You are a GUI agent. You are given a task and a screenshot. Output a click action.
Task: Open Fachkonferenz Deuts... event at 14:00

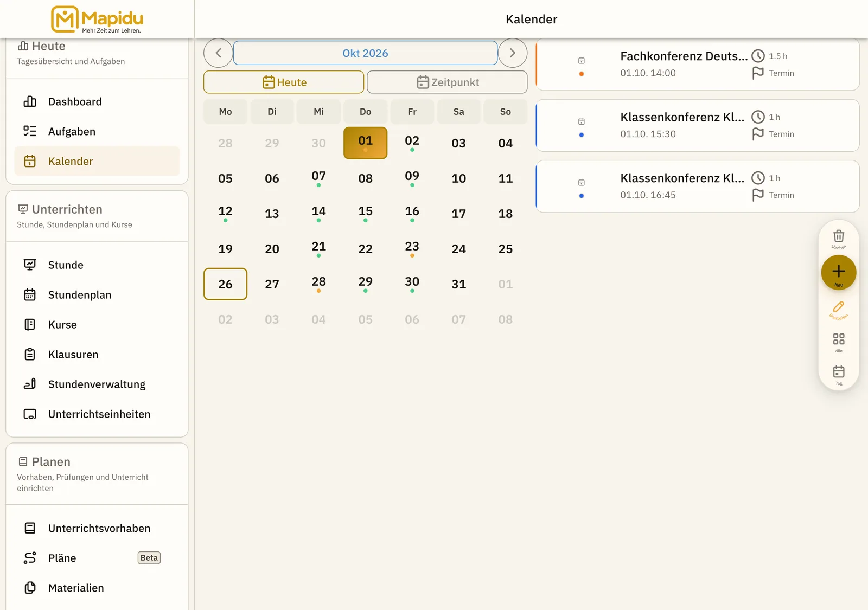(698, 65)
